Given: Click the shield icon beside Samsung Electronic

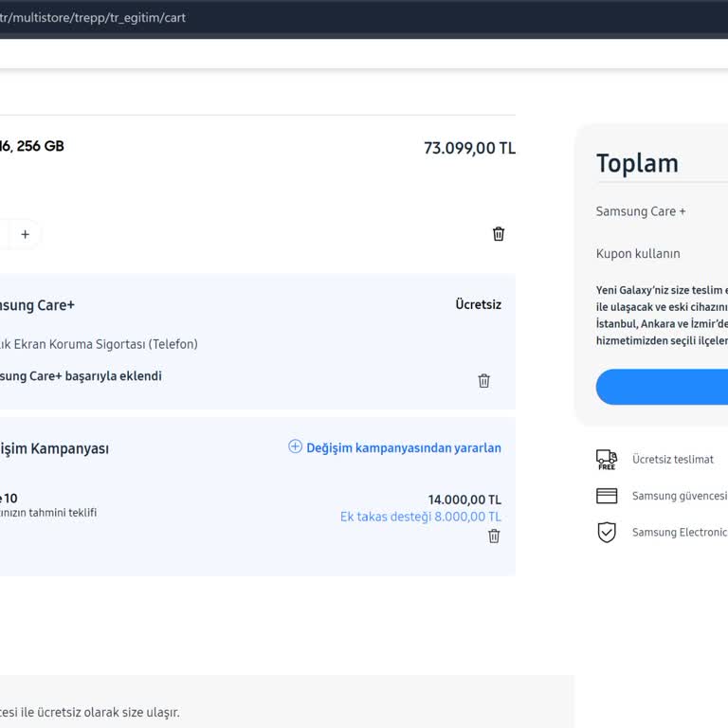Looking at the screenshot, I should point(607,533).
